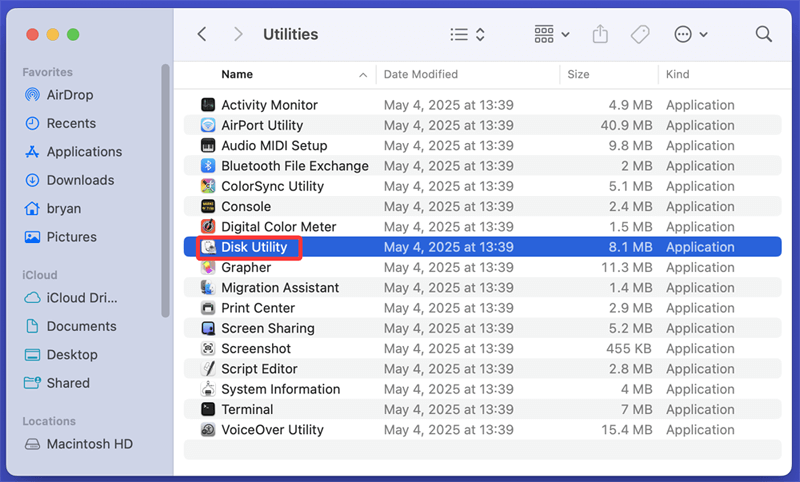Click the Utilities window title
Image resolution: width=800 pixels, height=482 pixels.
pos(290,34)
